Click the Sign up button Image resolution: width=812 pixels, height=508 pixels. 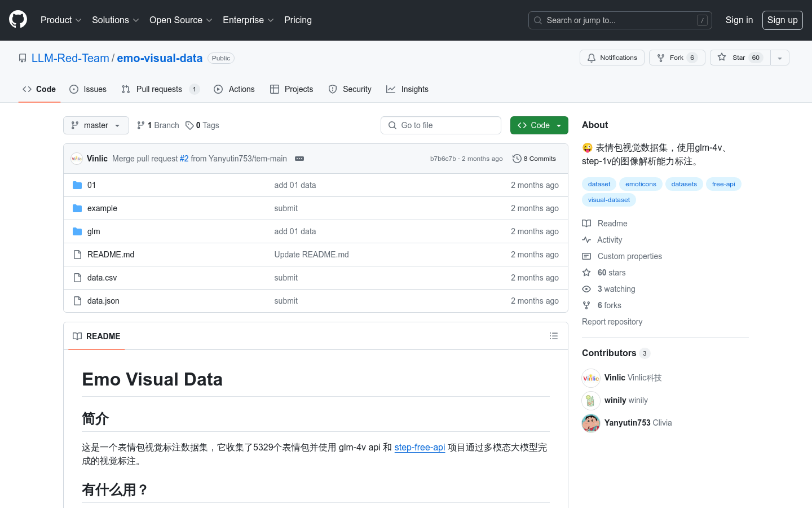(783, 20)
